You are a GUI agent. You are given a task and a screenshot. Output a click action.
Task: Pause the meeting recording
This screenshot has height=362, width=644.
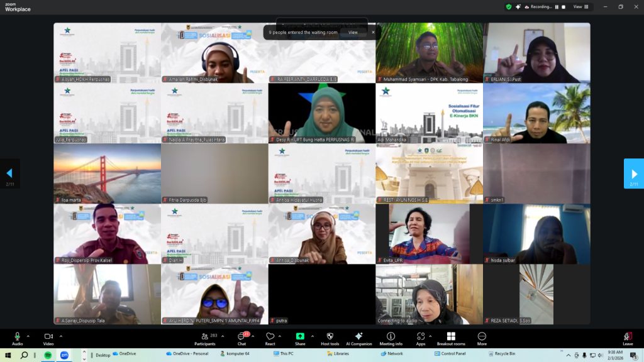[x=557, y=7]
